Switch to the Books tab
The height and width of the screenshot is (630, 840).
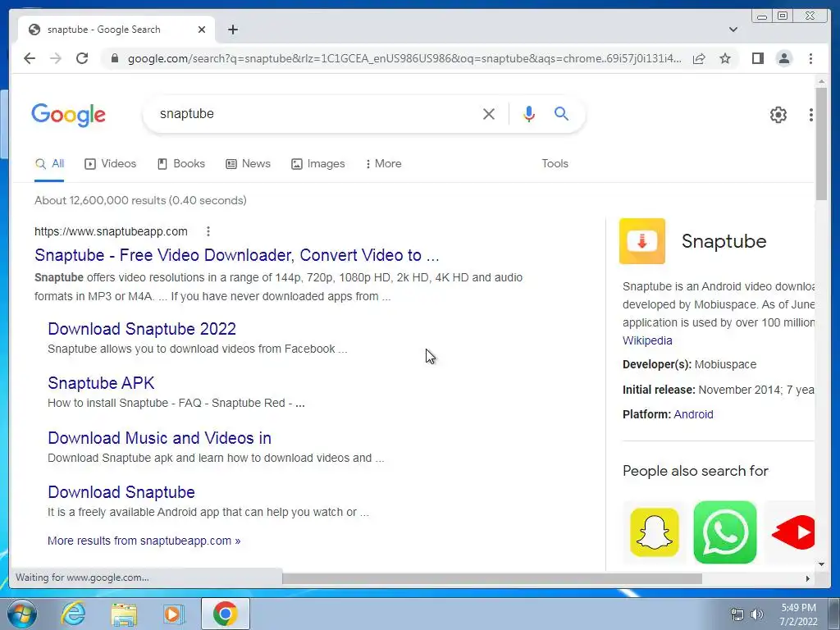click(x=181, y=164)
